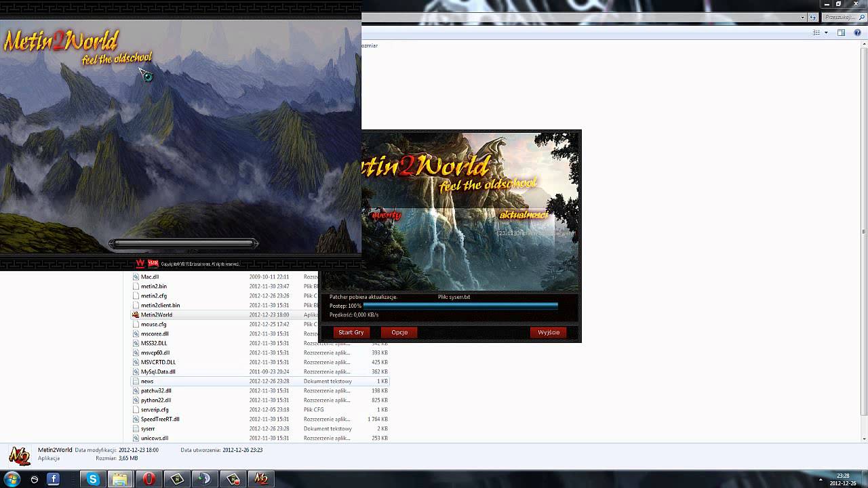Select the metin2client.bin file icon
This screenshot has height=488, width=868.
[136, 305]
